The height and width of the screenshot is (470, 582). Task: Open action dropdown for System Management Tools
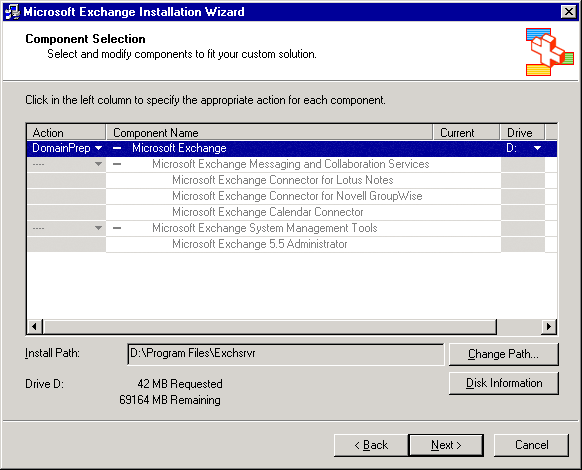(x=98, y=228)
